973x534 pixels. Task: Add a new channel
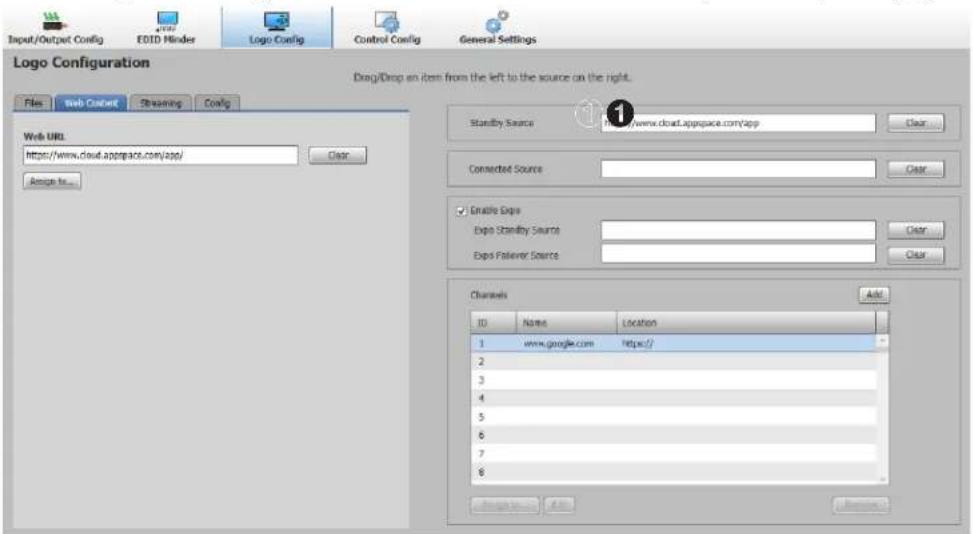click(874, 295)
